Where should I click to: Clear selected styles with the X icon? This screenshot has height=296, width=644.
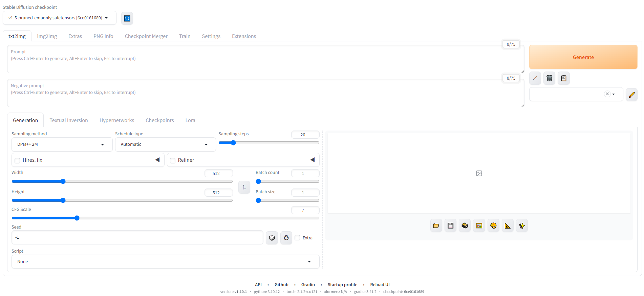pos(607,94)
